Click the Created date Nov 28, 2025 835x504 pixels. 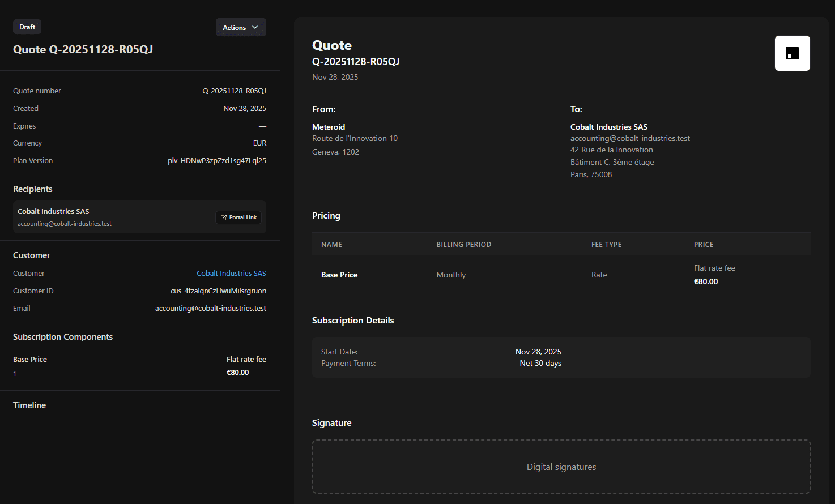[245, 108]
